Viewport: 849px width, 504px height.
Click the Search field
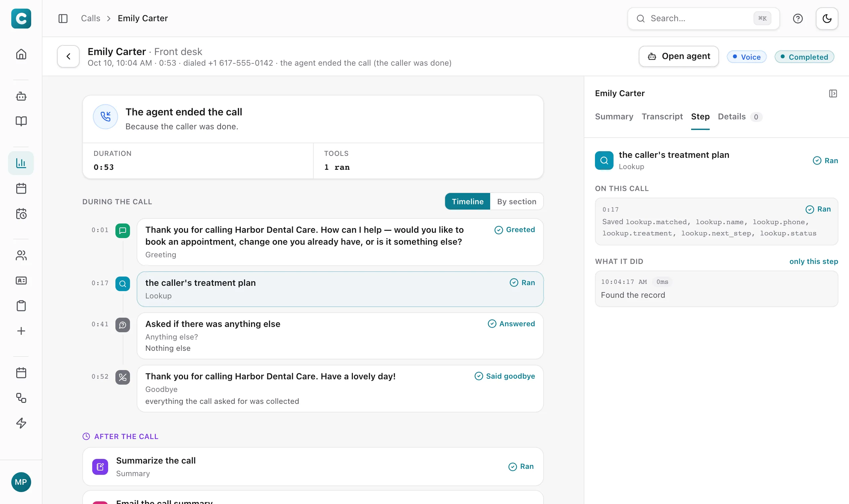tap(703, 18)
